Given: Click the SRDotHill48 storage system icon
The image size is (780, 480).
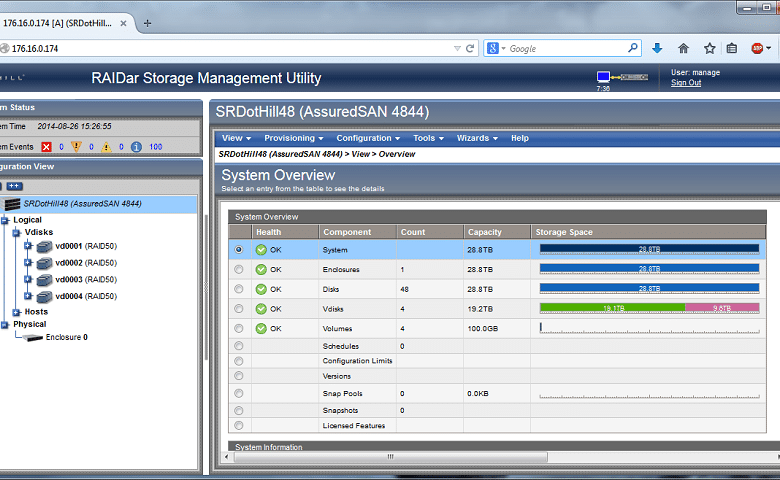Looking at the screenshot, I should [12, 203].
